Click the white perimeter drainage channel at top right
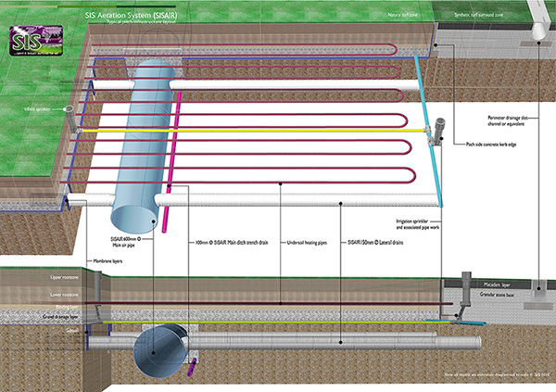The image size is (556, 392). click(x=538, y=21)
